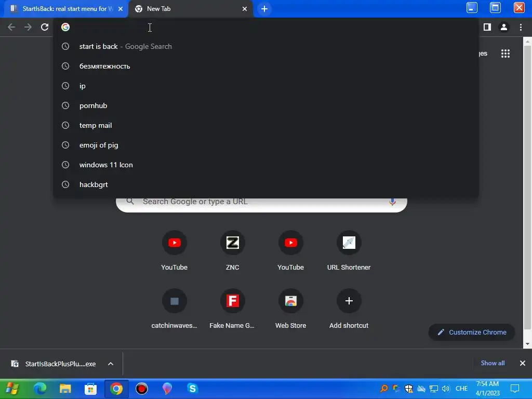This screenshot has width=532, height=399.
Task: Click the Chrome taskbar icon
Action: point(116,389)
